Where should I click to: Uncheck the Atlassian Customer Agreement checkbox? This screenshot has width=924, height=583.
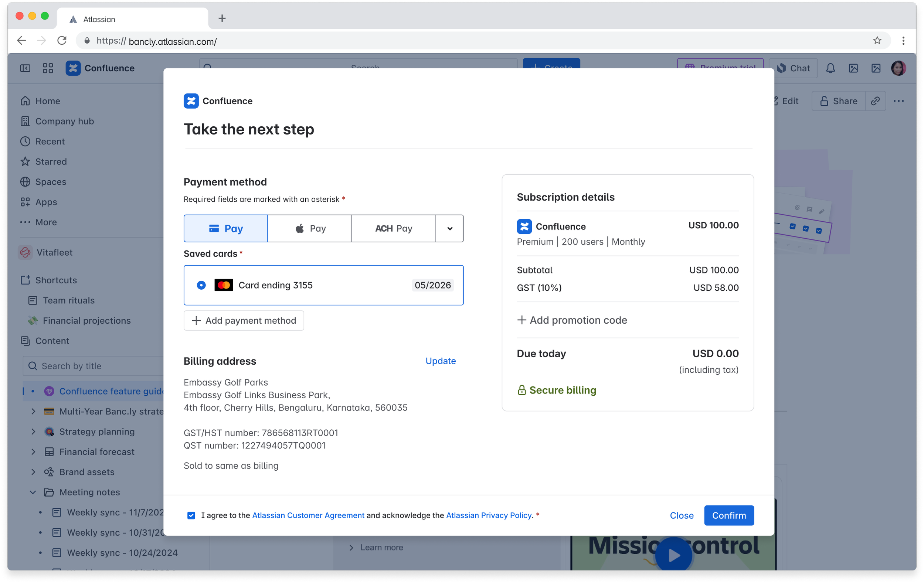point(191,515)
